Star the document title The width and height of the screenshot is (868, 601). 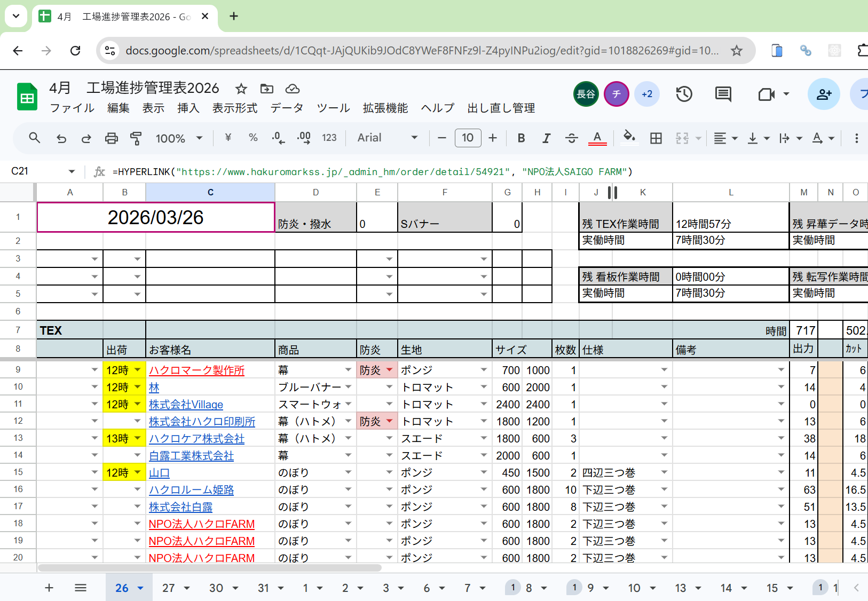pos(241,89)
